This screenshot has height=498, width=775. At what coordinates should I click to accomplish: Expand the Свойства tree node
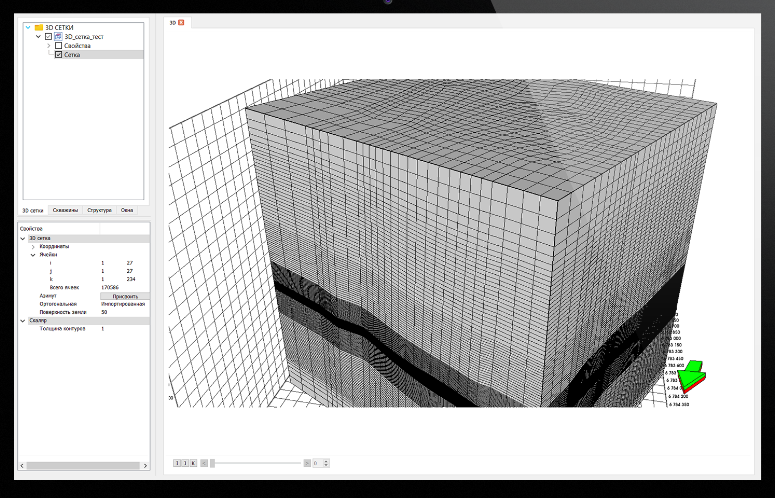tap(48, 46)
